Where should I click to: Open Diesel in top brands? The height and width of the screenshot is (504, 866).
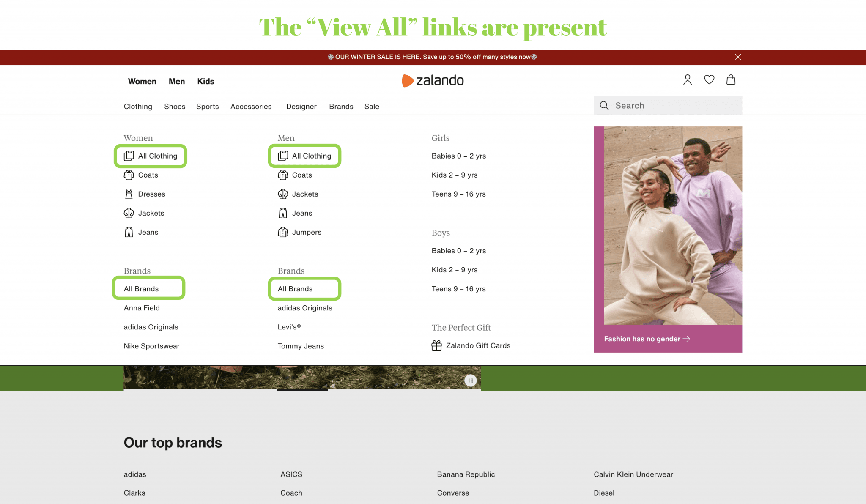604,493
